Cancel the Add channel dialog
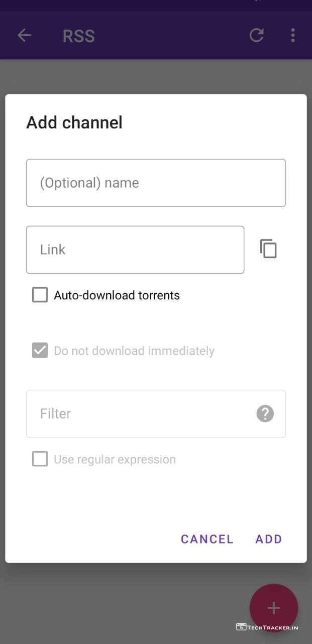Image resolution: width=312 pixels, height=644 pixels. click(207, 539)
